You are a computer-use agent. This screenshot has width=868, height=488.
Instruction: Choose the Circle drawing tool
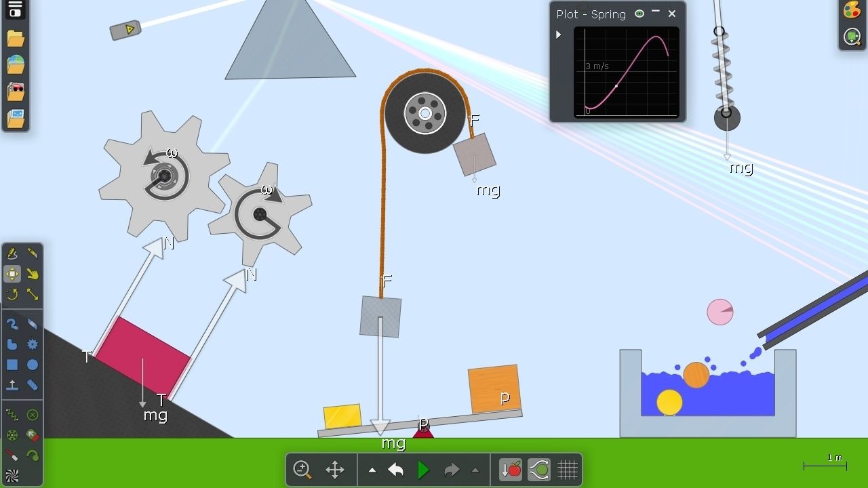[33, 365]
